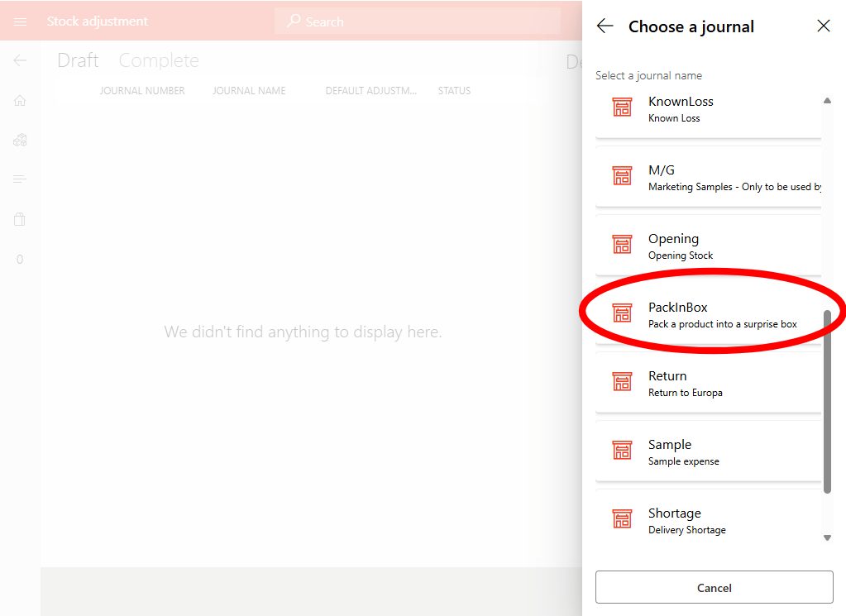
Task: Click the KnownLoss journal icon
Action: pyautogui.click(x=622, y=108)
